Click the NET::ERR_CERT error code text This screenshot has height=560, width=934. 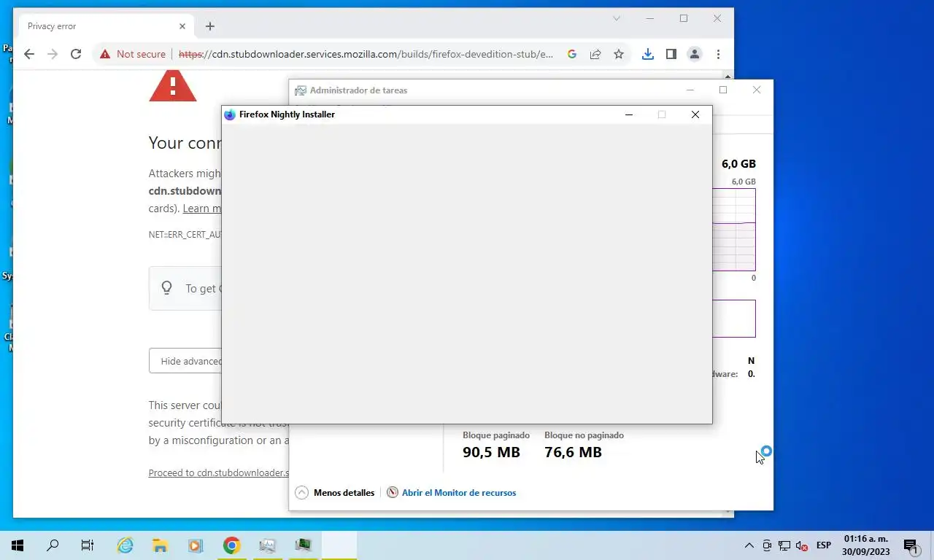(x=185, y=235)
